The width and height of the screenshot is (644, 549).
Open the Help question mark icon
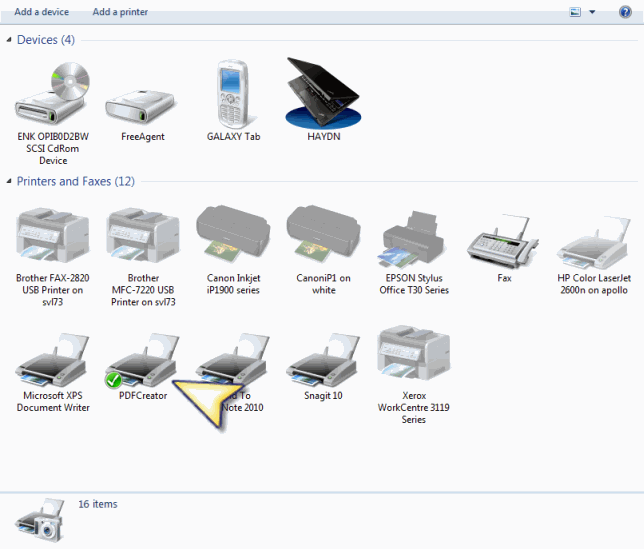pyautogui.click(x=625, y=12)
